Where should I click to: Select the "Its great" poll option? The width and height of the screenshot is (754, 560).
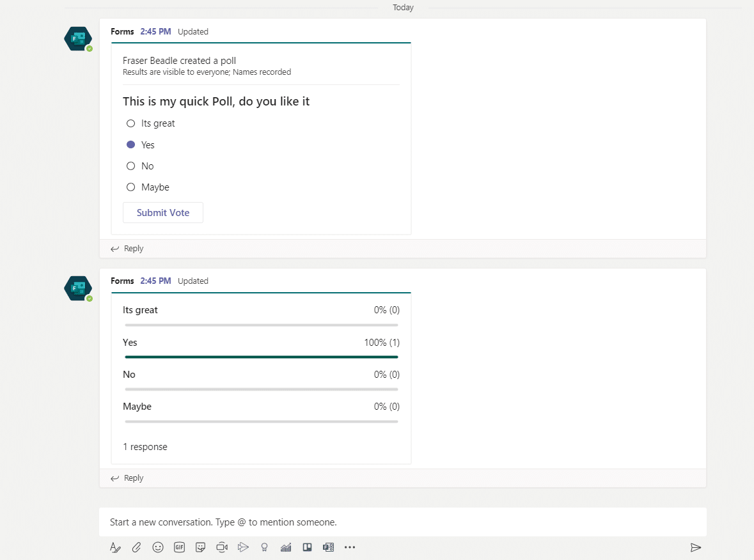click(x=131, y=123)
